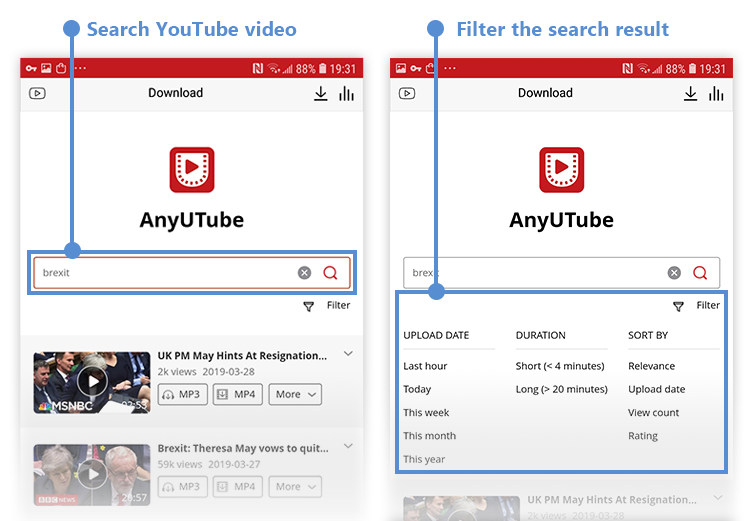750x521 pixels.
Task: Tap the red search magnifier in left phone
Action: [331, 273]
